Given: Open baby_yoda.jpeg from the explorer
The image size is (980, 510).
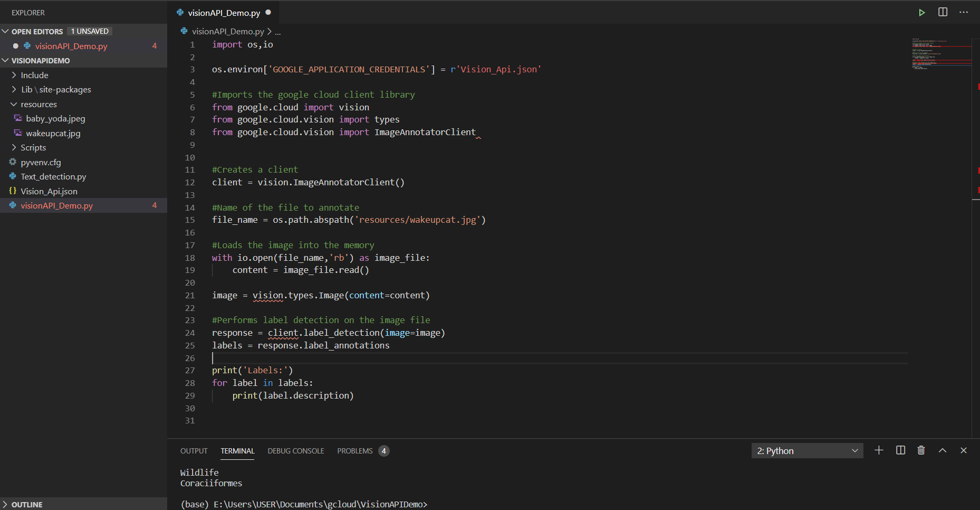Looking at the screenshot, I should (x=55, y=118).
